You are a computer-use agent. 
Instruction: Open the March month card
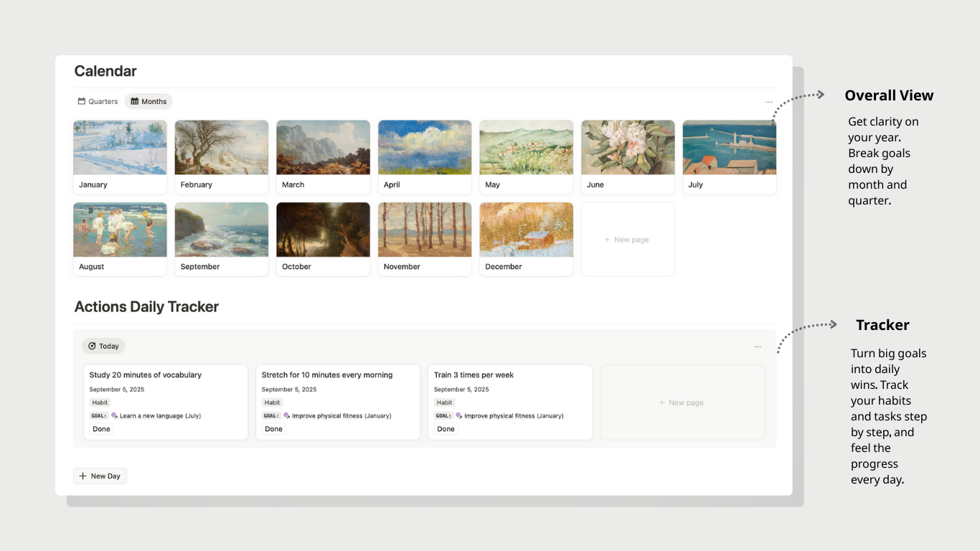tap(323, 157)
